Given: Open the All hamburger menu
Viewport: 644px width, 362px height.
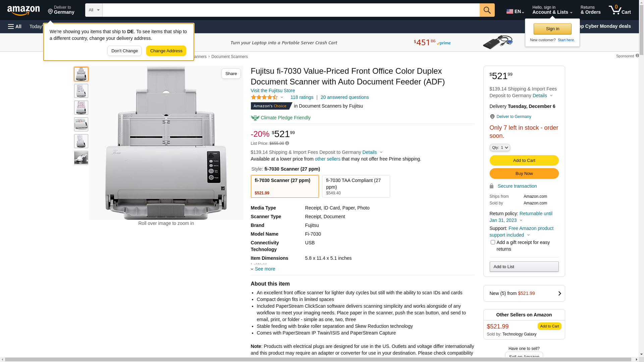Looking at the screenshot, I should click(x=15, y=26).
